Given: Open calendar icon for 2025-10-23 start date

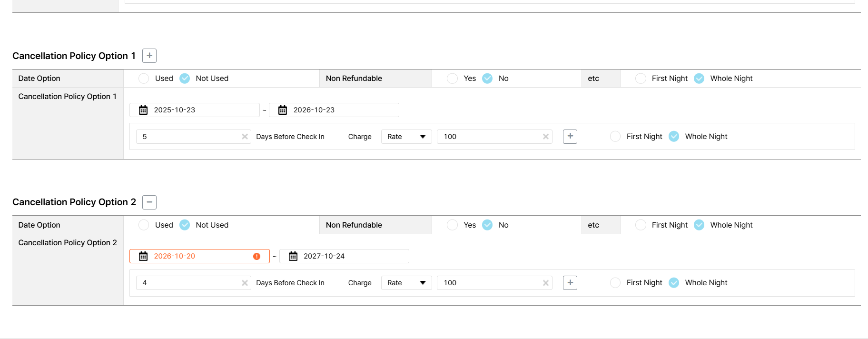Looking at the screenshot, I should (143, 110).
